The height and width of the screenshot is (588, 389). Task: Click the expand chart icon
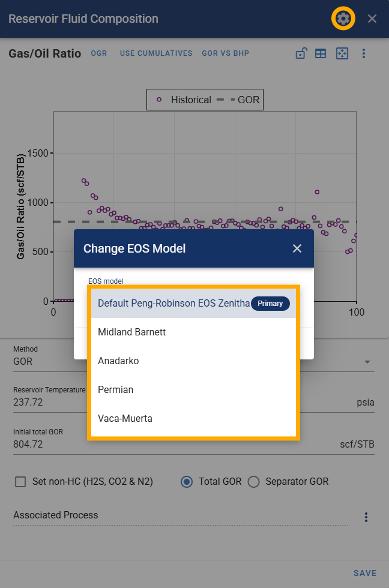pos(342,53)
